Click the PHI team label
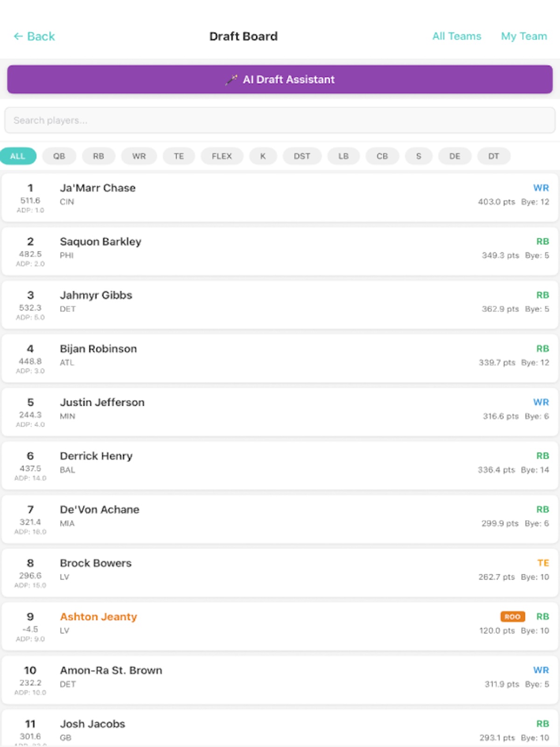The width and height of the screenshot is (560, 747). (x=67, y=255)
